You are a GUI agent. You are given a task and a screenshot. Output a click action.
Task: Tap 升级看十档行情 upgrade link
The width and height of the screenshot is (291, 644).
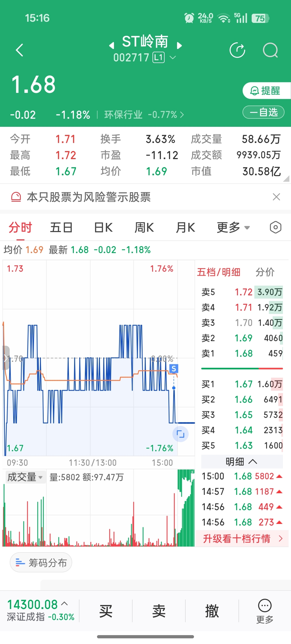[x=242, y=538]
